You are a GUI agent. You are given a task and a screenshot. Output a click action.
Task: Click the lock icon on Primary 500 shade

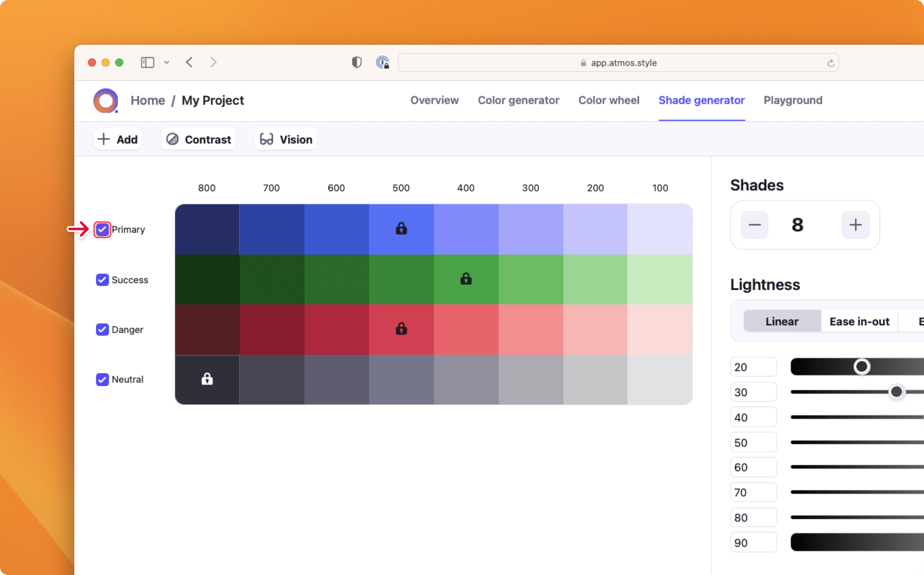[x=401, y=228]
